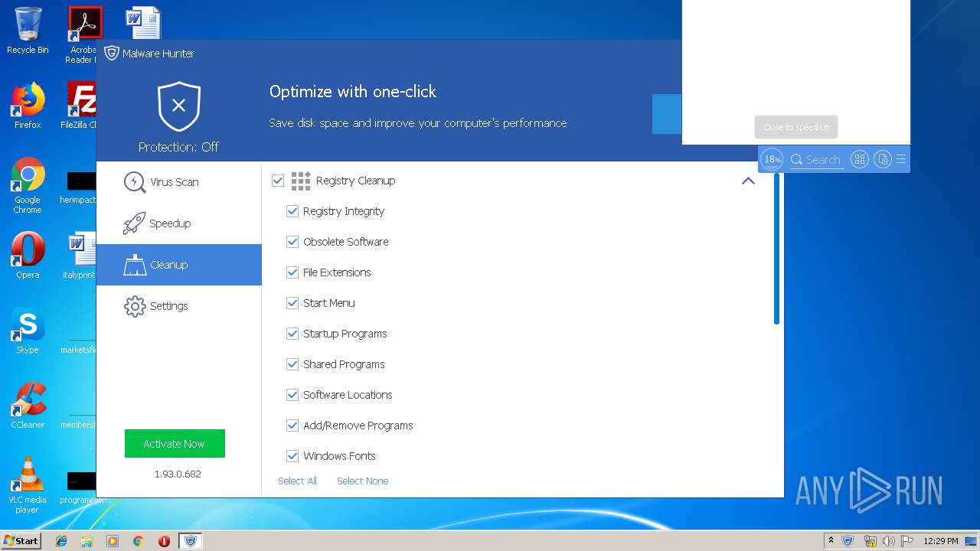Click the Activate Now button
980x551 pixels.
(175, 444)
